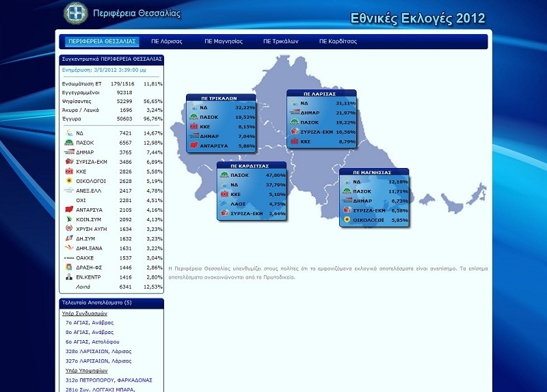Click the ΔΡΑΣΗ-ΦΣ icon in summary list

[x=69, y=267]
